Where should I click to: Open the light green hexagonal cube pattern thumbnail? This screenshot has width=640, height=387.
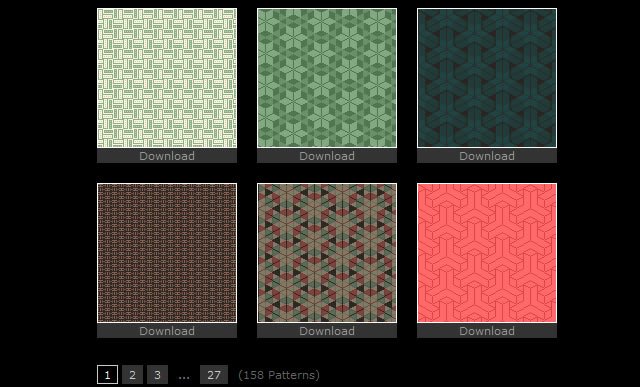pos(327,78)
